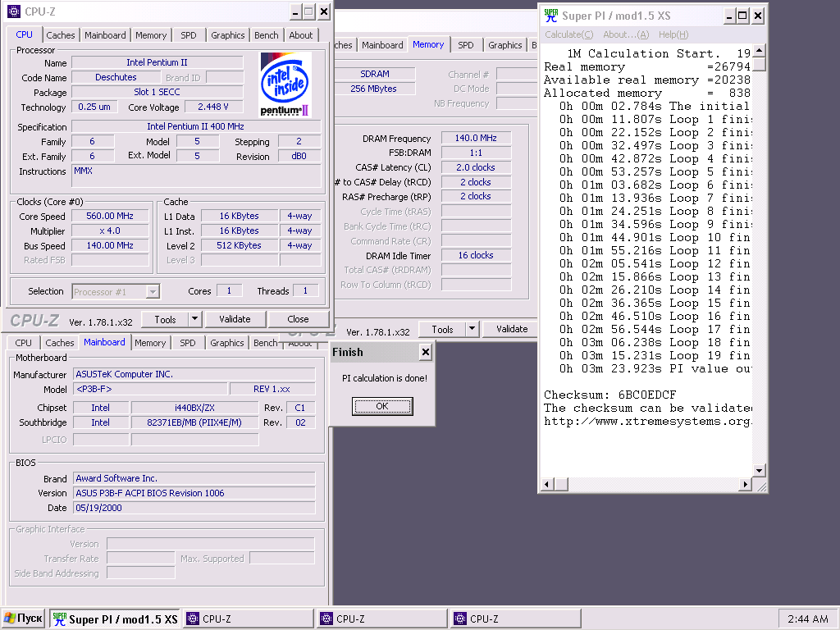Click OK in the Finish dialog
This screenshot has width=840, height=630.
[x=382, y=406]
